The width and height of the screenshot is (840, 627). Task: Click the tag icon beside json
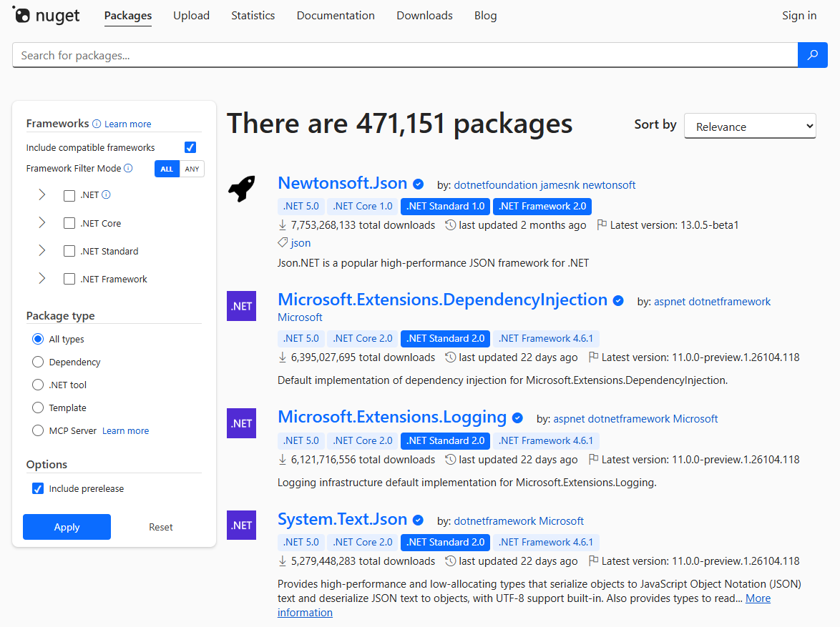[x=283, y=242]
